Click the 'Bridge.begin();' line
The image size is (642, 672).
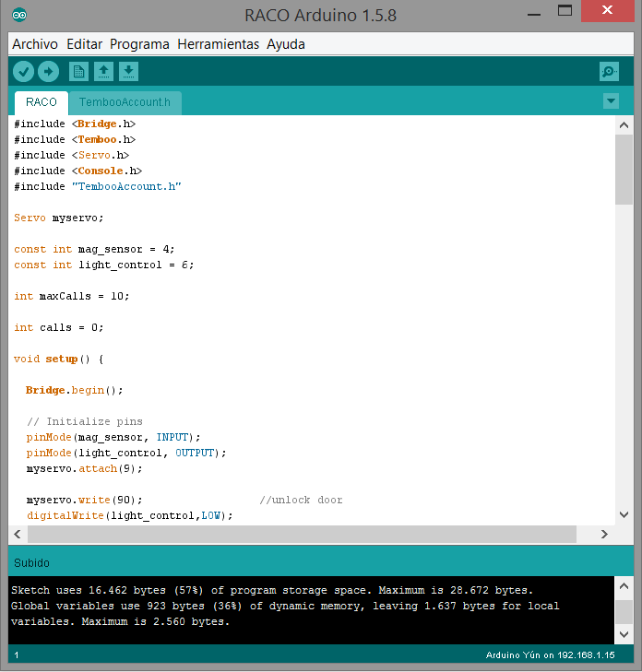point(74,390)
